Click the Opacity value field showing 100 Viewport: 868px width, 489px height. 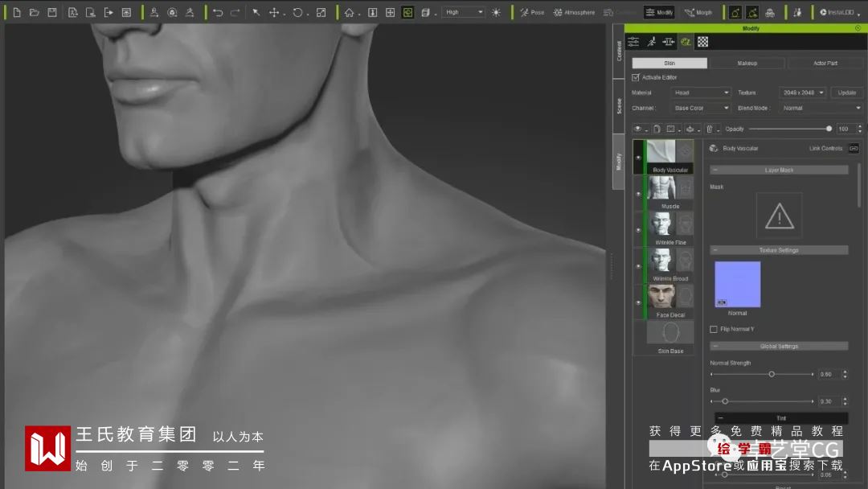point(845,129)
